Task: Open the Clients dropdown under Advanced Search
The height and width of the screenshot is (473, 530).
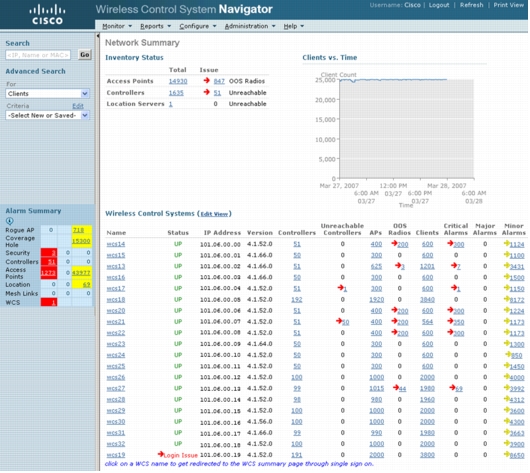Action: pos(47,94)
